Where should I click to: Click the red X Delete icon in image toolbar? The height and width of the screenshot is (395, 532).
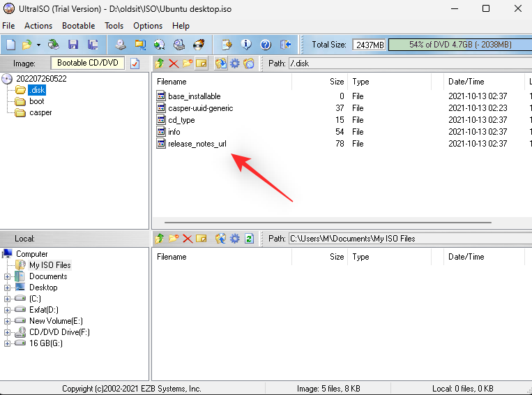(174, 64)
